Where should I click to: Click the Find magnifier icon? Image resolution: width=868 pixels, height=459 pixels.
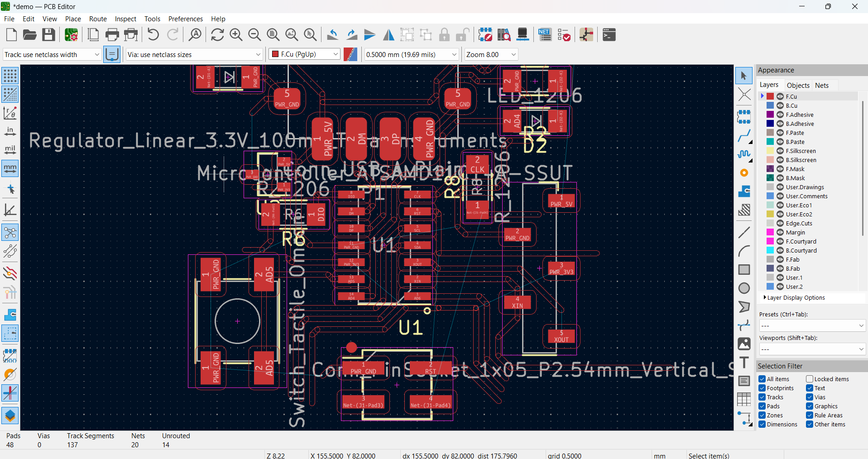(195, 35)
